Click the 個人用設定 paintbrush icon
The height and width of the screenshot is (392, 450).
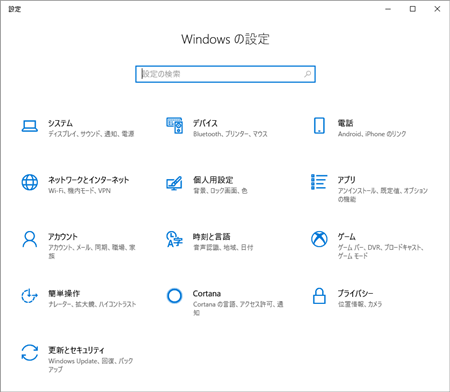click(174, 183)
